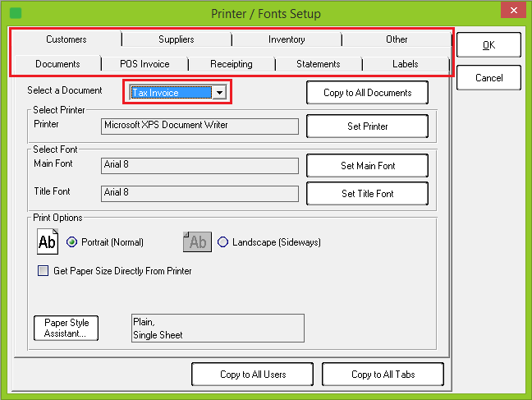Image resolution: width=532 pixels, height=400 pixels.
Task: Click the OK button
Action: (x=488, y=45)
